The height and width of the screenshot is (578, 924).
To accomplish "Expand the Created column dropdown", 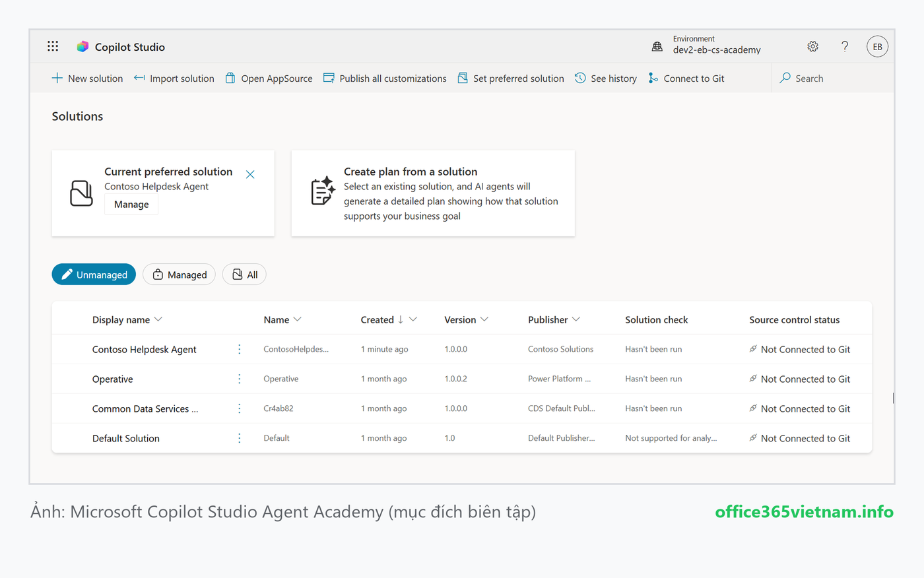I will coord(413,319).
